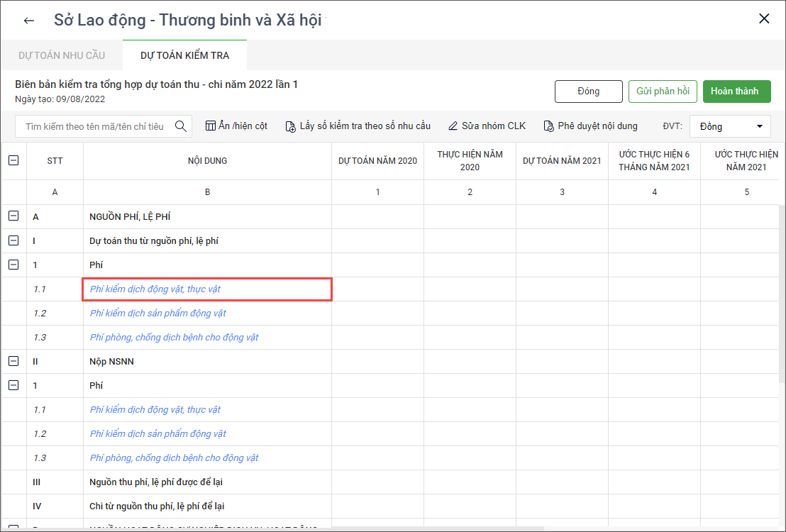Select the Dự toán kiểm tra tab
The image size is (786, 532).
pyautogui.click(x=184, y=55)
